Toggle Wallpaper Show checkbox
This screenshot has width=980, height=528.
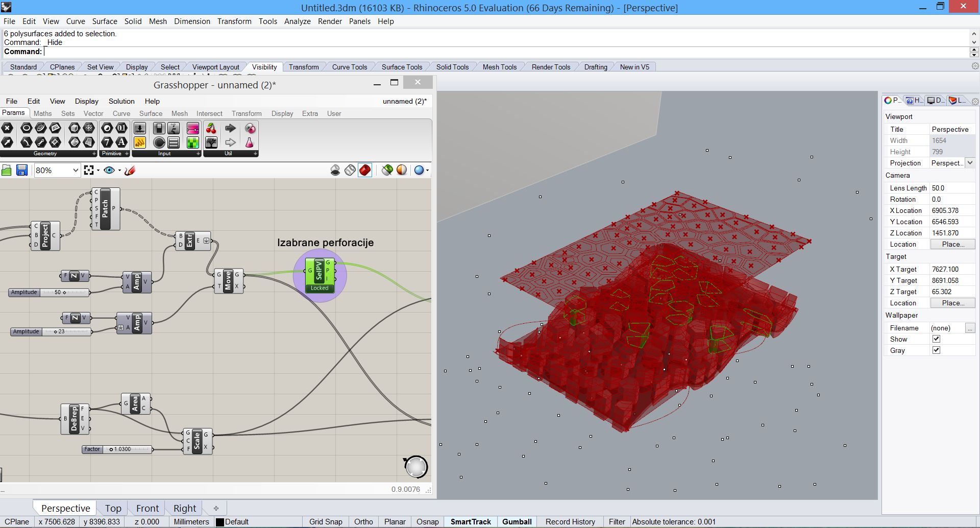[936, 339]
